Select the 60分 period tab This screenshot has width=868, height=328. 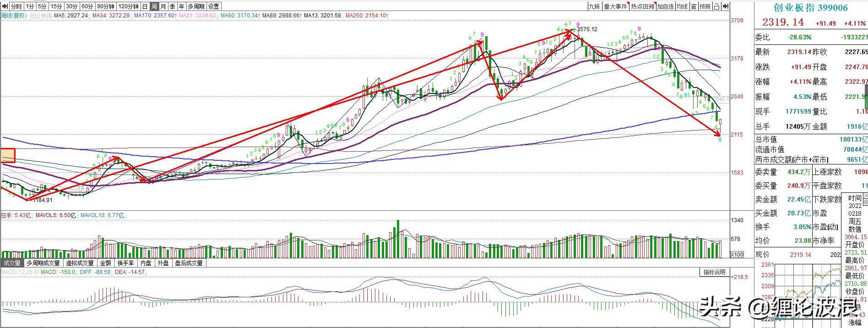tap(87, 6)
